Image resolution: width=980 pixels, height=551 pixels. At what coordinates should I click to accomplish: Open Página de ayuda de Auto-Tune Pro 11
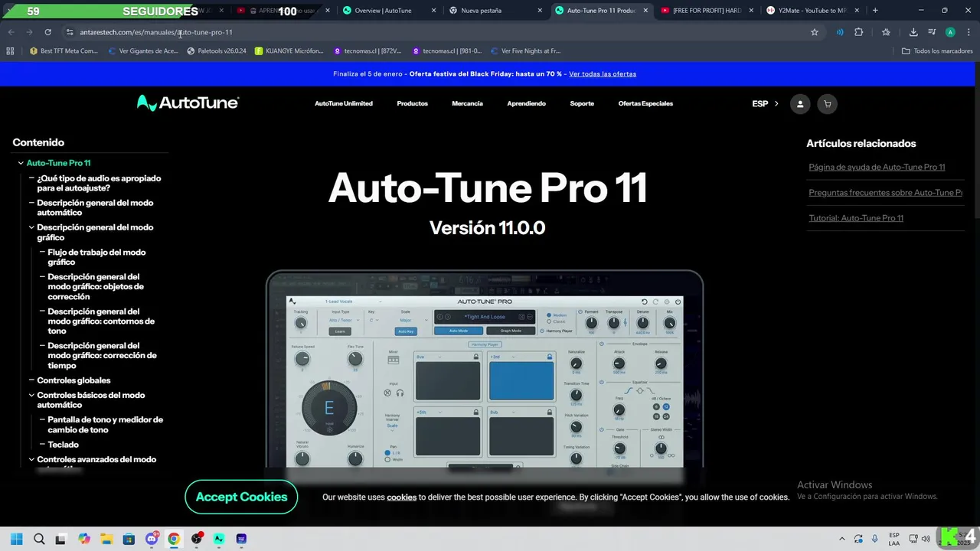[877, 167]
